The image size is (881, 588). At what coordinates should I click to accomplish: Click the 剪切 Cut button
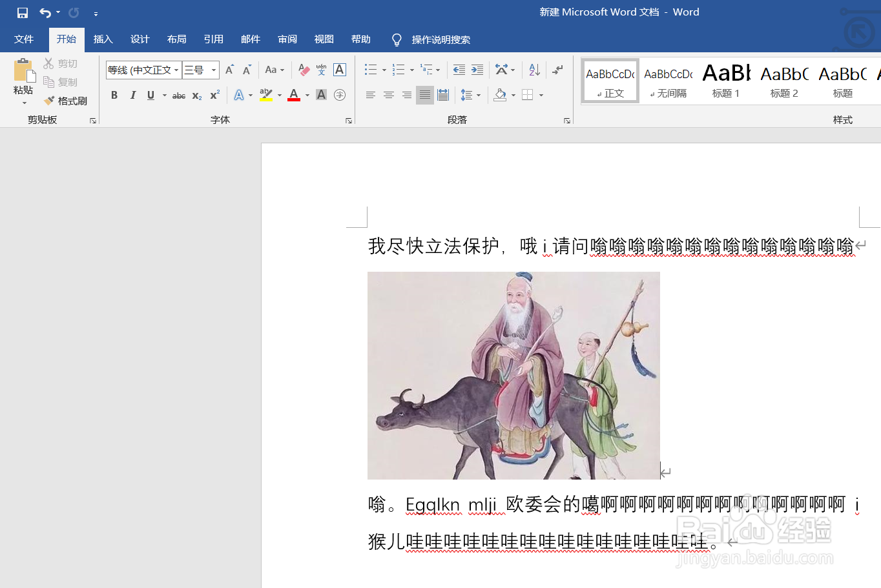pyautogui.click(x=61, y=63)
